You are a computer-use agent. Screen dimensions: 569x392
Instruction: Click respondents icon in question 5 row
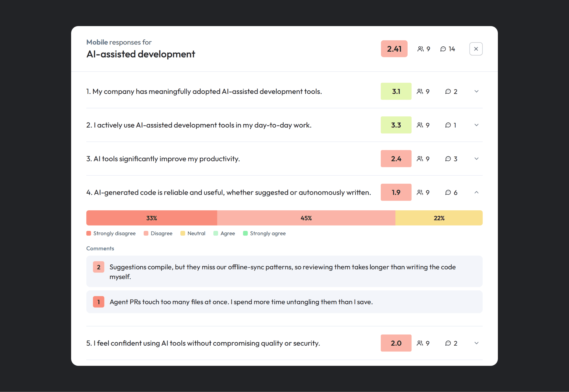click(x=420, y=343)
